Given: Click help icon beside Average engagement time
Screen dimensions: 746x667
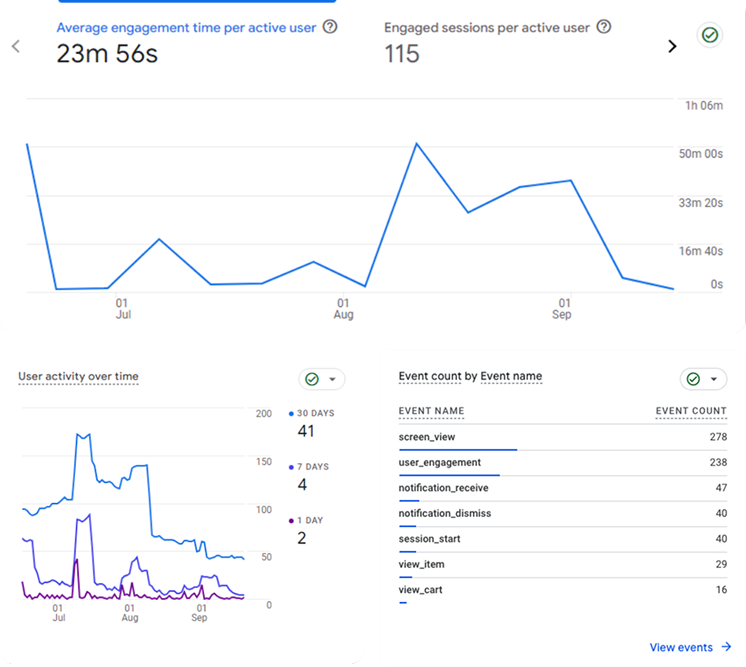Looking at the screenshot, I should (x=331, y=27).
